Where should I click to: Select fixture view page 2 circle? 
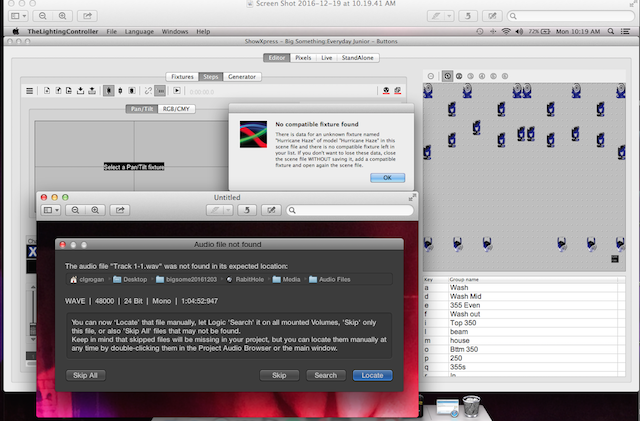459,76
